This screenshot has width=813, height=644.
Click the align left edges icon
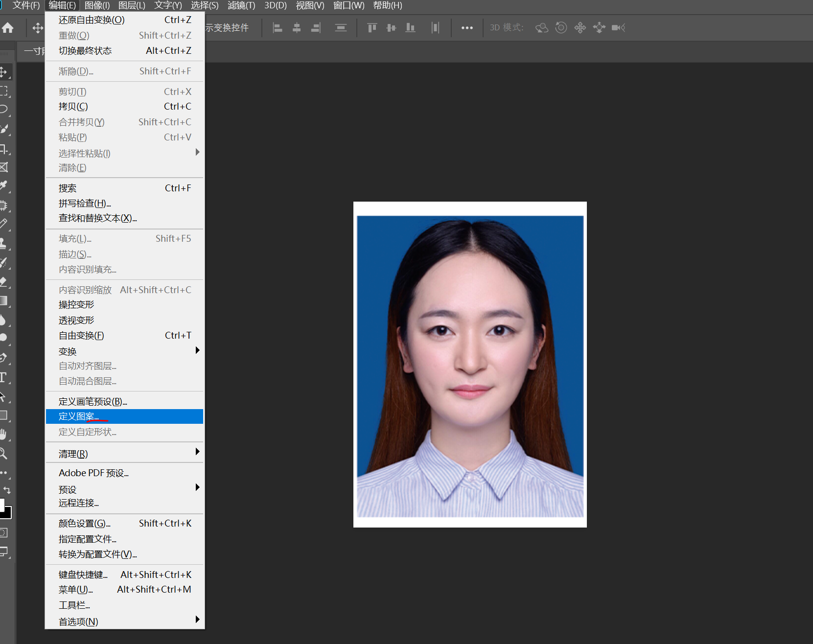278,28
